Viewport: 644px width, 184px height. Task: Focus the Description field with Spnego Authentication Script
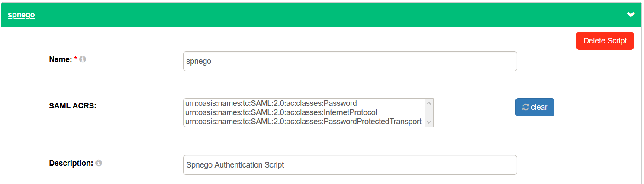[x=350, y=165]
